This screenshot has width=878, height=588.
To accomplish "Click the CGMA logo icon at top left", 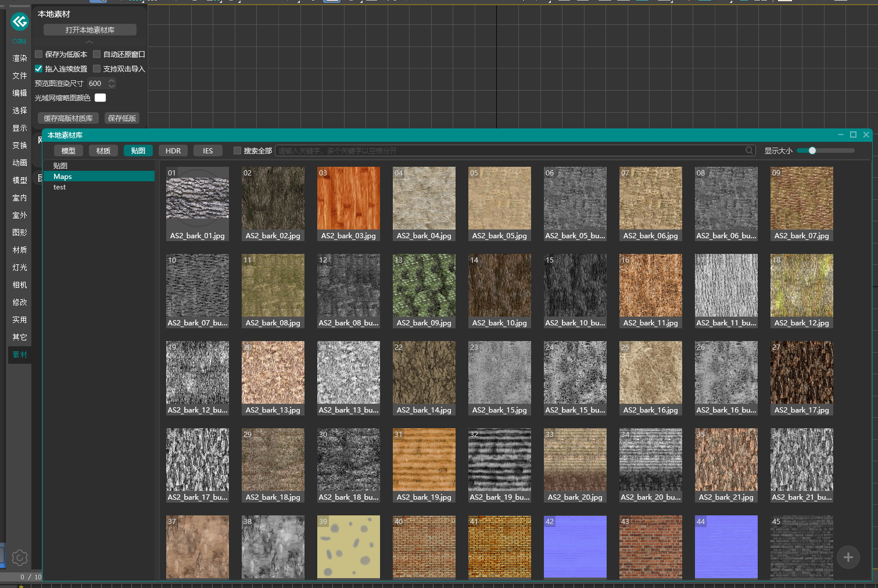I will pos(20,22).
